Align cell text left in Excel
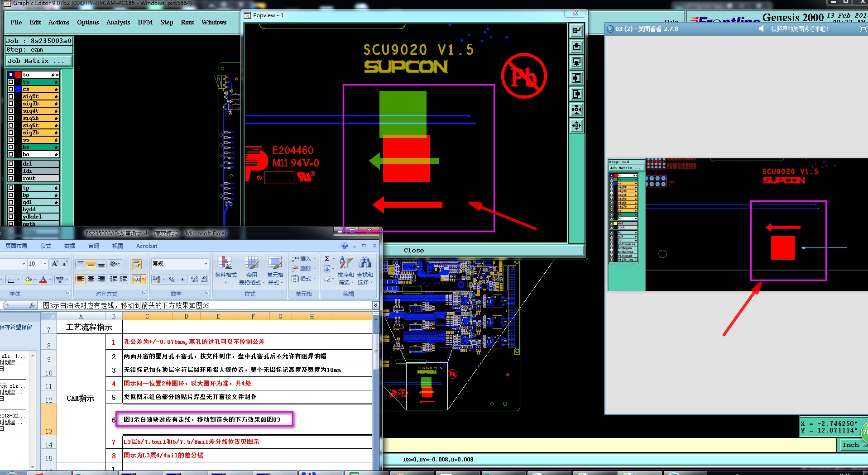This screenshot has width=868, height=475. (x=81, y=279)
